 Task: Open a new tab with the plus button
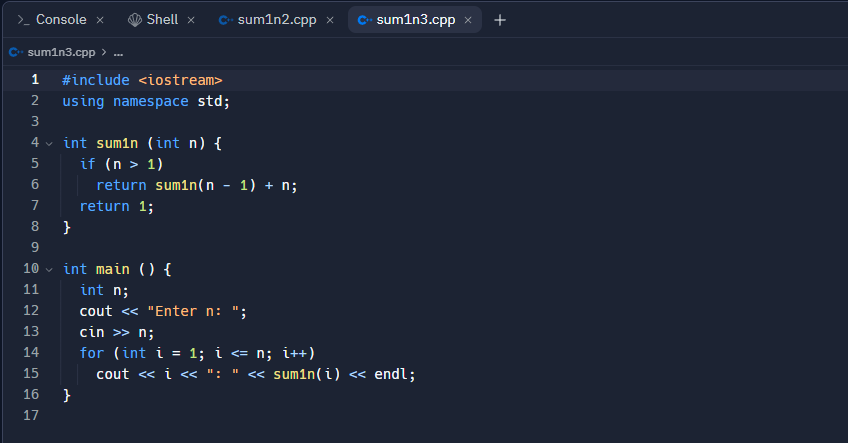[500, 21]
